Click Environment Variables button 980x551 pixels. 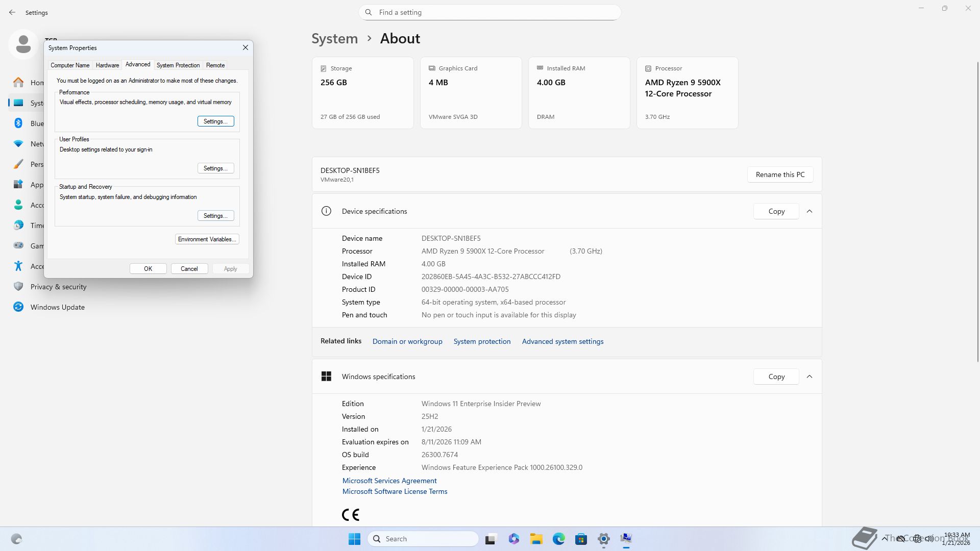(x=207, y=239)
